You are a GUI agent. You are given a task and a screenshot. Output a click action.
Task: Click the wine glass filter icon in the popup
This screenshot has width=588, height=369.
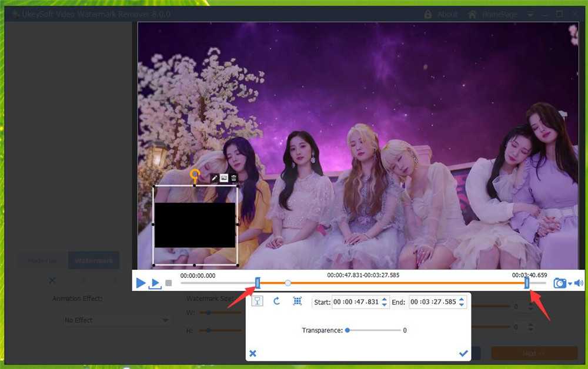coord(258,301)
